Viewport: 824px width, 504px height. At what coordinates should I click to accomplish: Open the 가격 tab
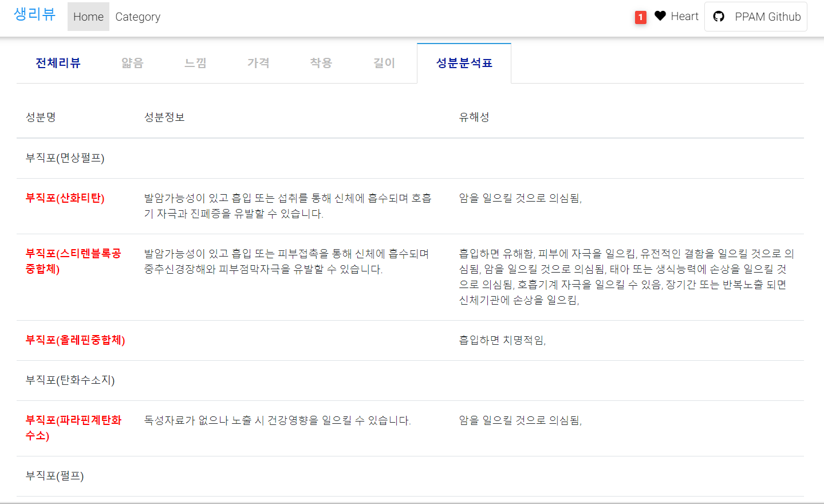pyautogui.click(x=258, y=63)
